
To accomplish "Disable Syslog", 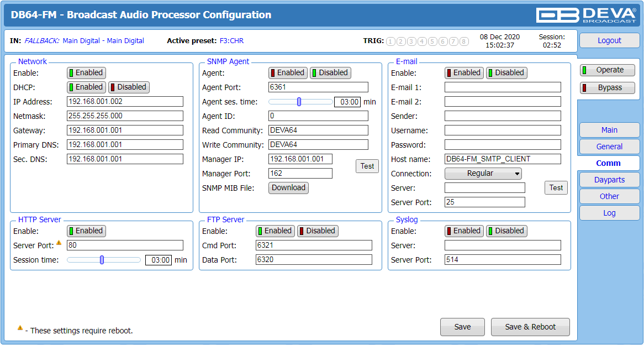I will (507, 231).
